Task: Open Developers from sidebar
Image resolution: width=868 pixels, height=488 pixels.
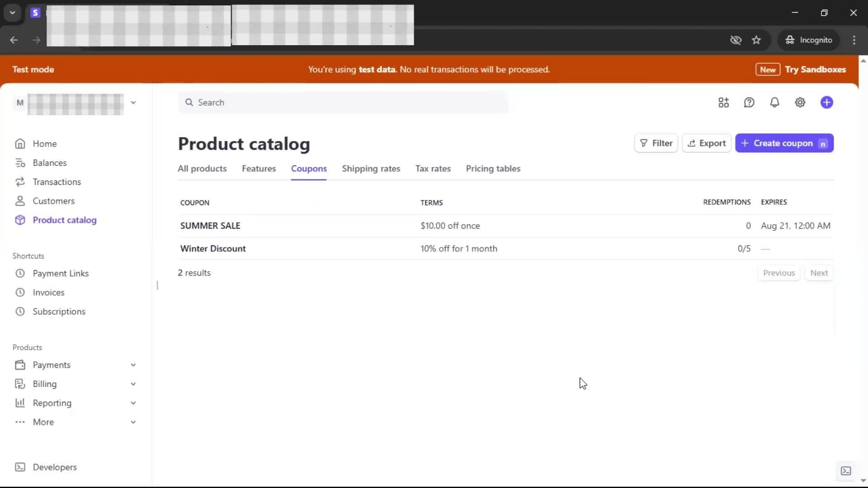Action: coord(54,467)
